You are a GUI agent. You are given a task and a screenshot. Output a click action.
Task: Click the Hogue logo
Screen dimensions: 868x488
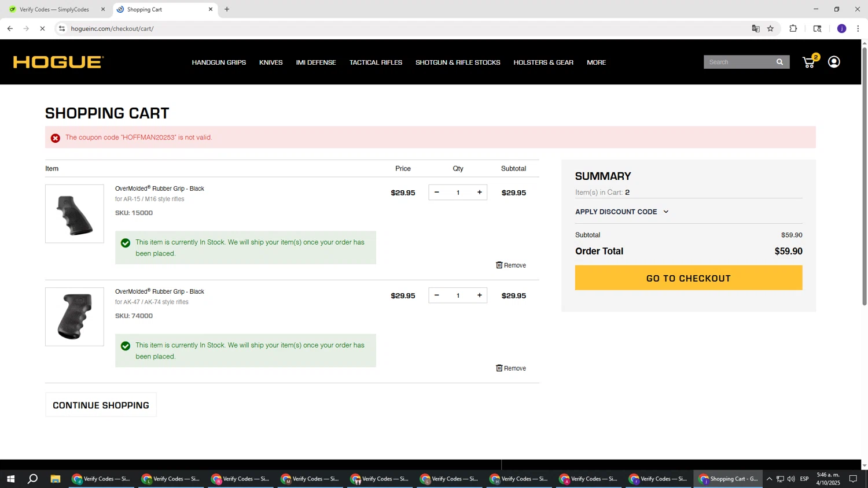pos(58,62)
